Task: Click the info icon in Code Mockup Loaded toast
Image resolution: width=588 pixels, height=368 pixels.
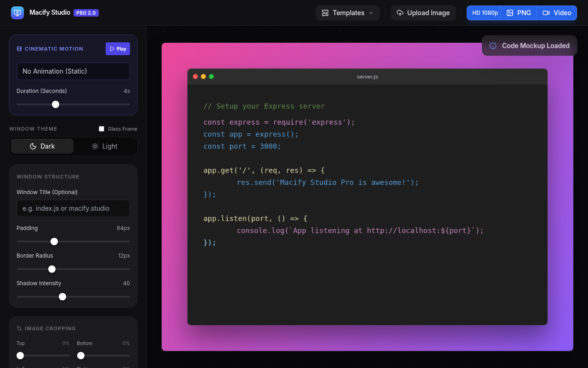Action: (x=493, y=46)
